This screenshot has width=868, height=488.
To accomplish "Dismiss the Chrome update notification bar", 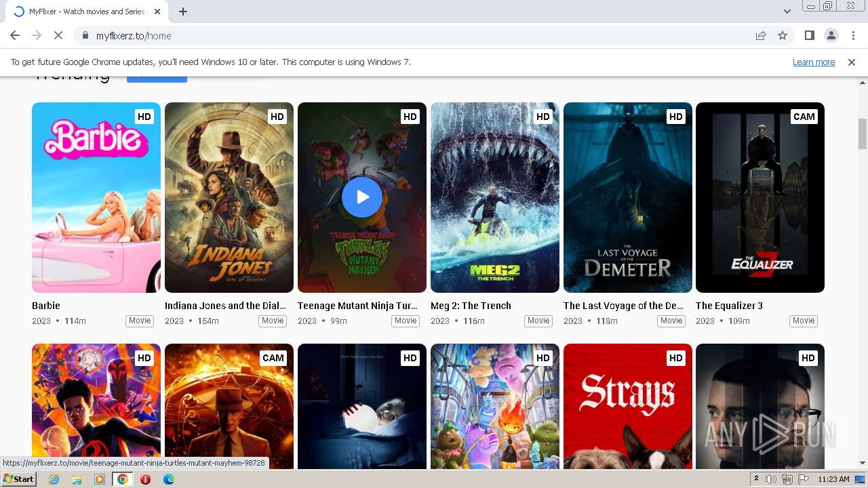I will pyautogui.click(x=852, y=62).
